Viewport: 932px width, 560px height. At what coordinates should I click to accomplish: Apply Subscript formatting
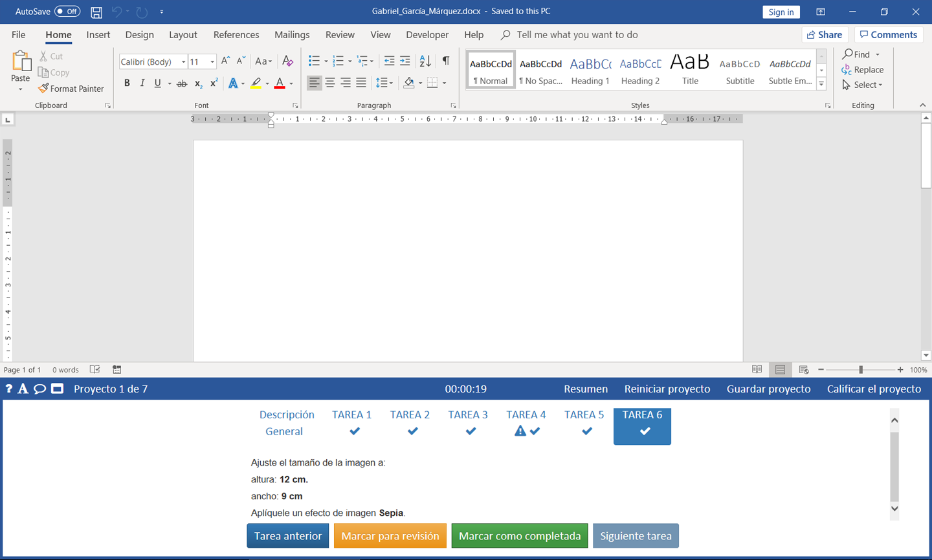click(198, 83)
